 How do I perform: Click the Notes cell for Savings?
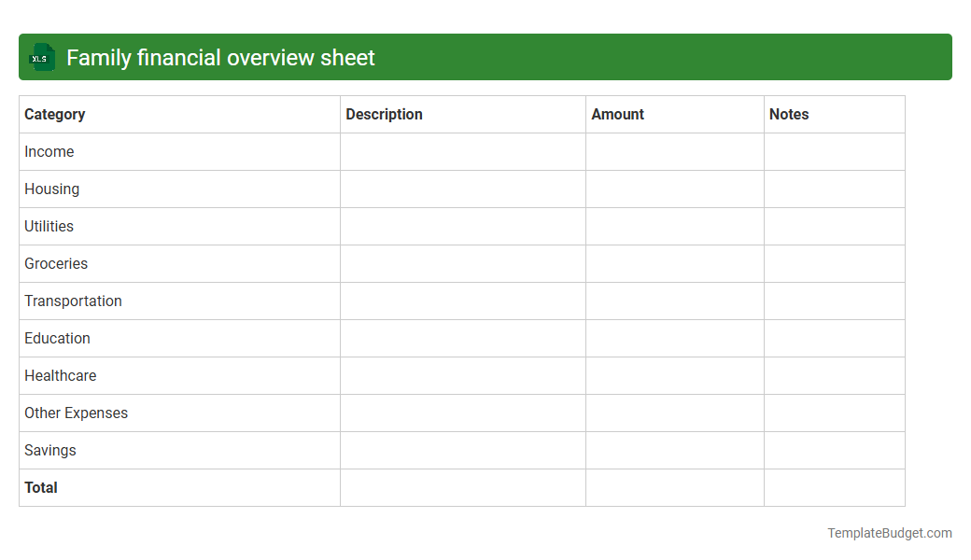coord(834,450)
